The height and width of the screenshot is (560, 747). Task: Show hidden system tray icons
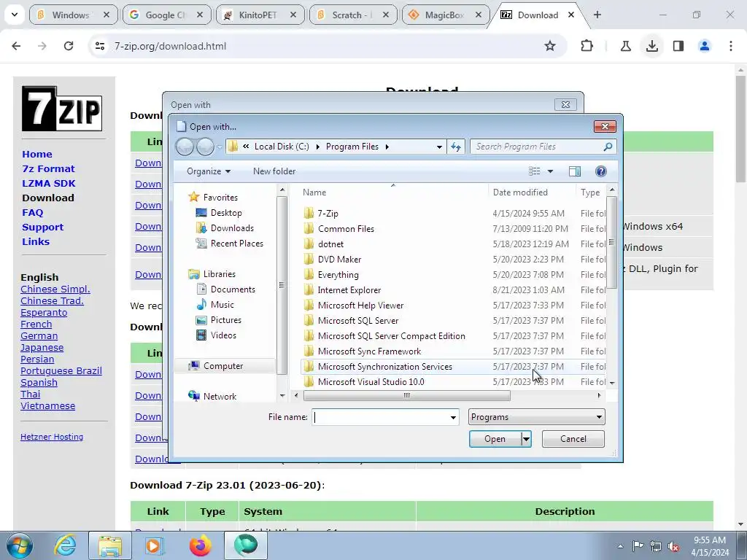(620, 547)
